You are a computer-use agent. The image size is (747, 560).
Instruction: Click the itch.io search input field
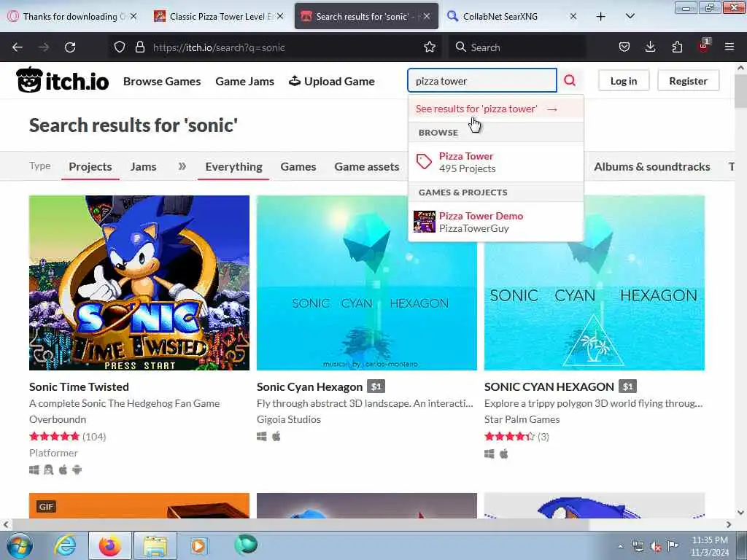482,80
